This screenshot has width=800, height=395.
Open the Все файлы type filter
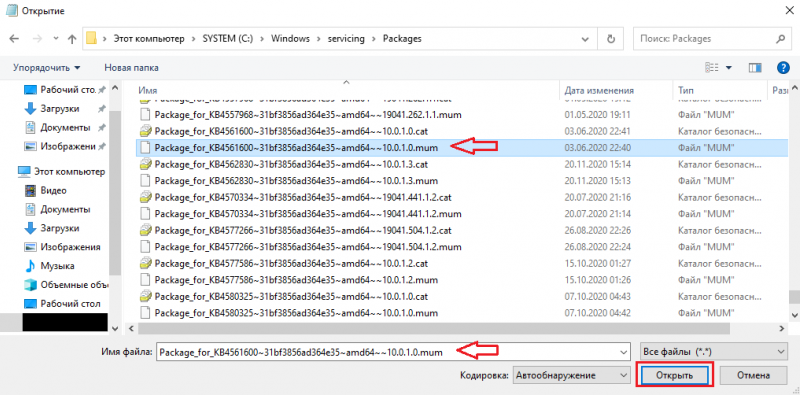tap(713, 352)
